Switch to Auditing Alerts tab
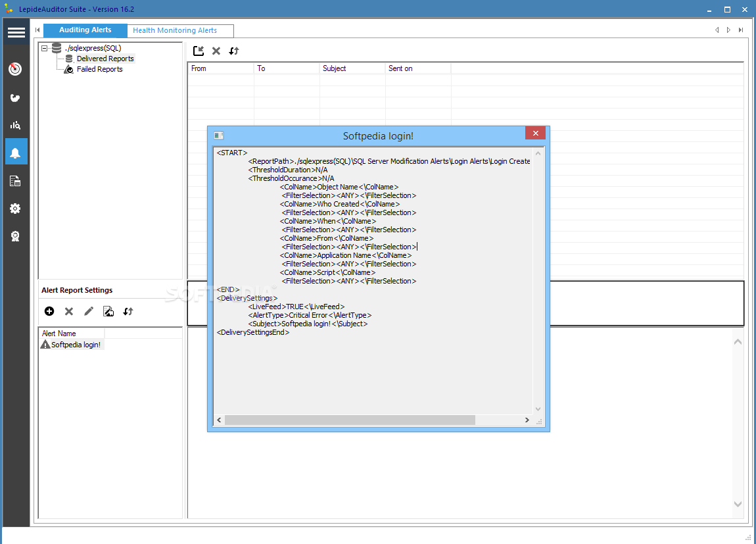The image size is (756, 544). click(x=85, y=30)
